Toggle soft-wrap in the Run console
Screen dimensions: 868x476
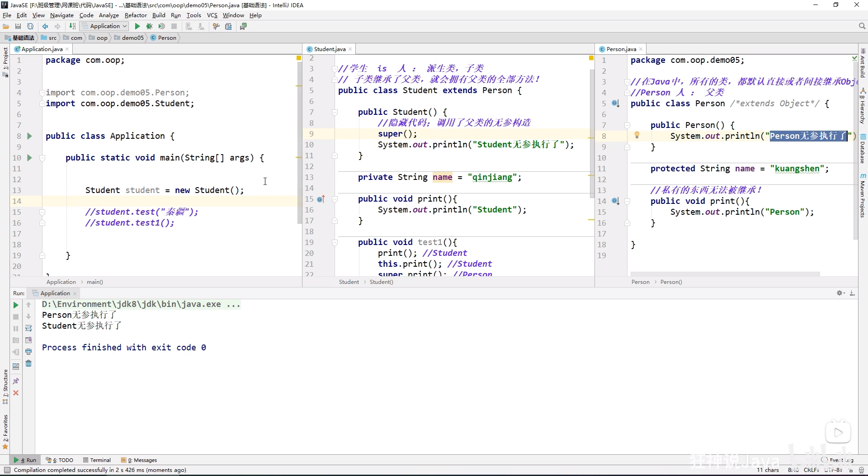[28, 328]
